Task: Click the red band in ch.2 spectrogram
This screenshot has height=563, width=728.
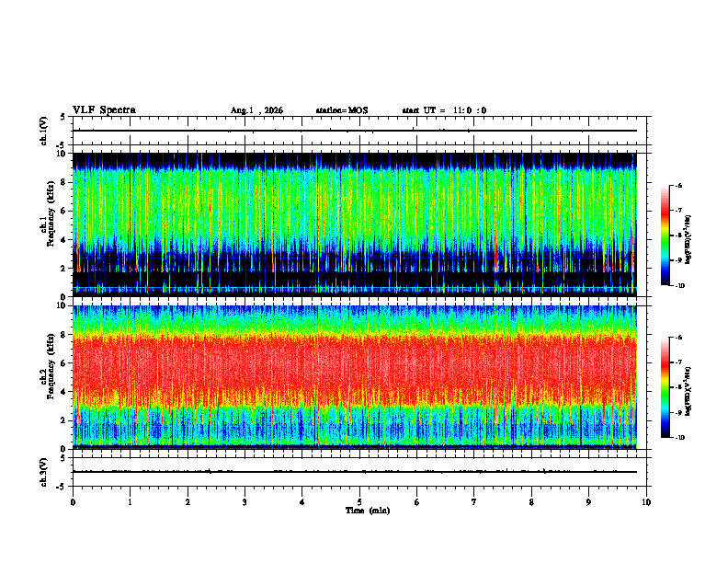Action: (x=354, y=367)
